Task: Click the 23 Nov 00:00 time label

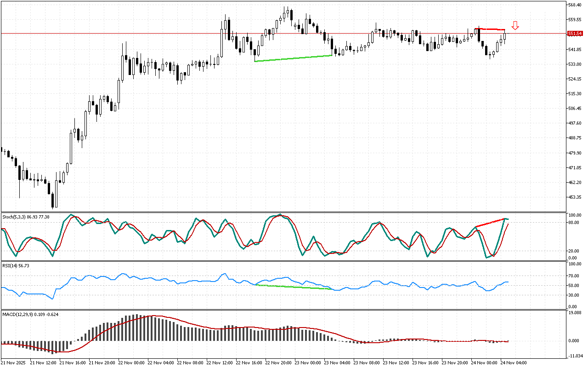Action: click(x=307, y=362)
